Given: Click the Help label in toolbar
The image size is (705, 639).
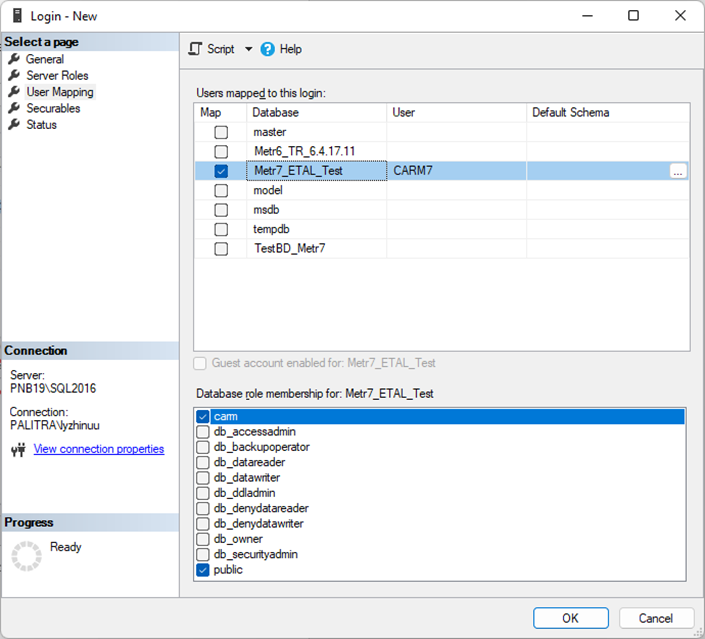Looking at the screenshot, I should 290,49.
